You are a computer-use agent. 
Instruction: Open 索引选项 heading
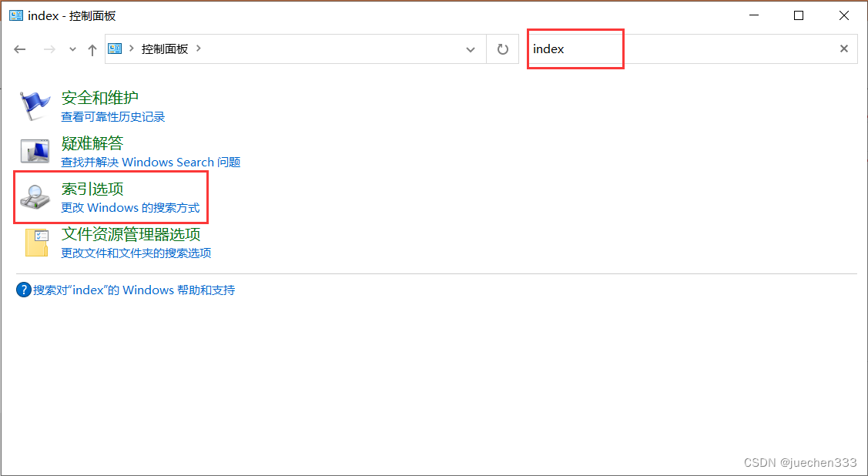click(x=92, y=189)
